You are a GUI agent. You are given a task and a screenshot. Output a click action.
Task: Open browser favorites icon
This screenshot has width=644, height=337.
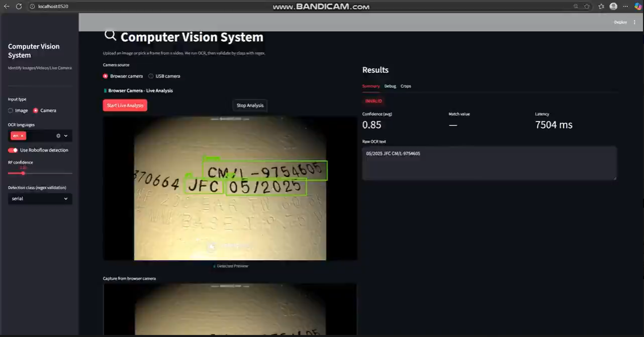coord(601,7)
